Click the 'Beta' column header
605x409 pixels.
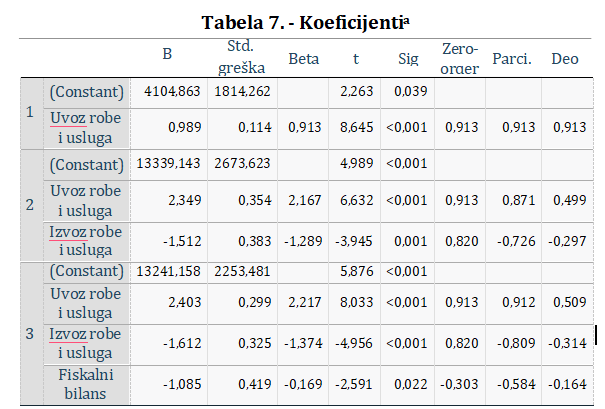pyautogui.click(x=304, y=59)
